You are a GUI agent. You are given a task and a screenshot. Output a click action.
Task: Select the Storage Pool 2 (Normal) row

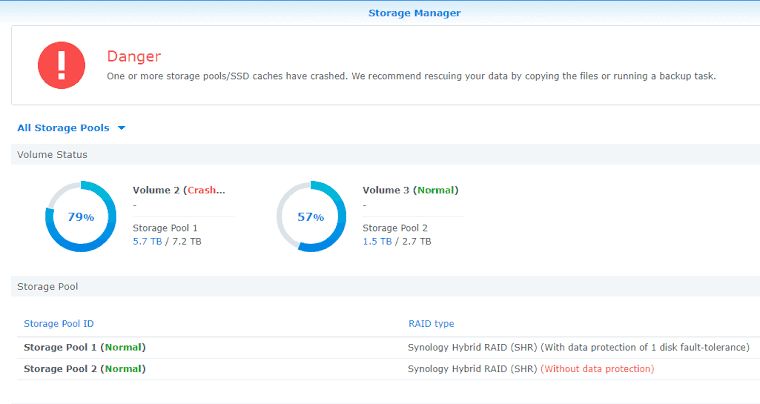(388, 369)
